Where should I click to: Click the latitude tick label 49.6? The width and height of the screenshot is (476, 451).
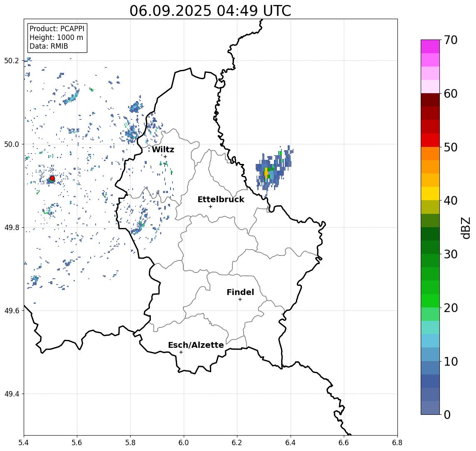[x=12, y=311]
